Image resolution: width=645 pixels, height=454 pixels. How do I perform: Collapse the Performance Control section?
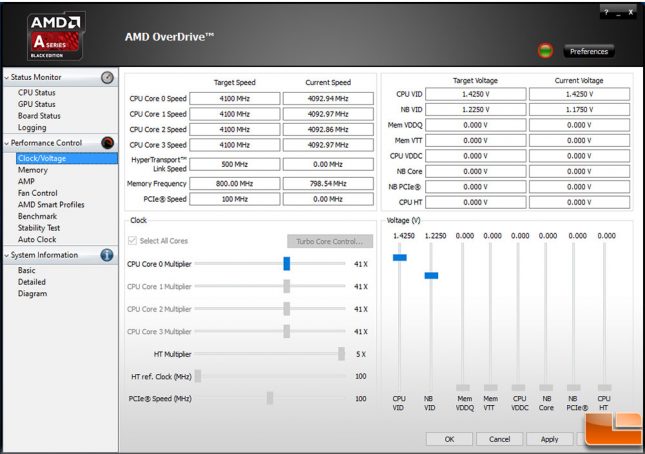click(7, 143)
